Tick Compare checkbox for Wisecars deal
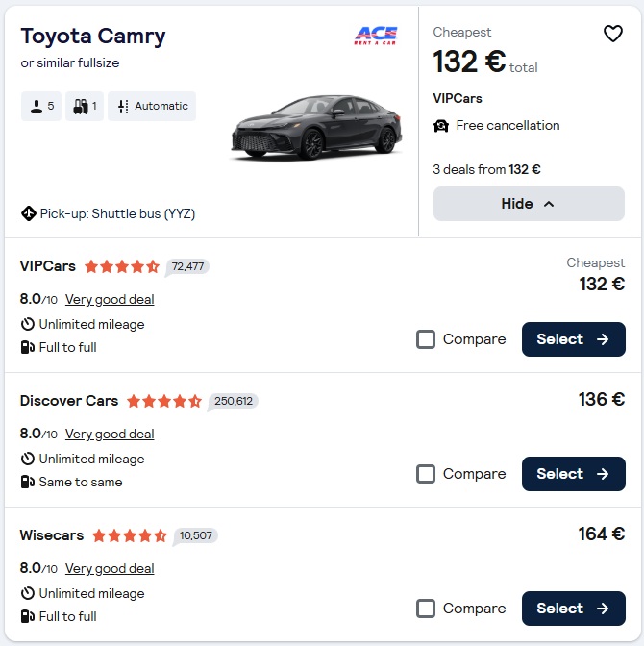 (426, 609)
